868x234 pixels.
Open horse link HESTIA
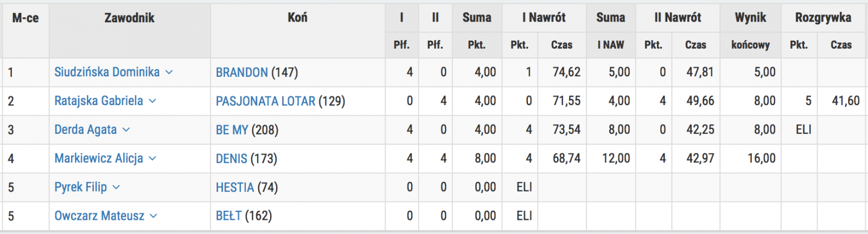pos(235,187)
